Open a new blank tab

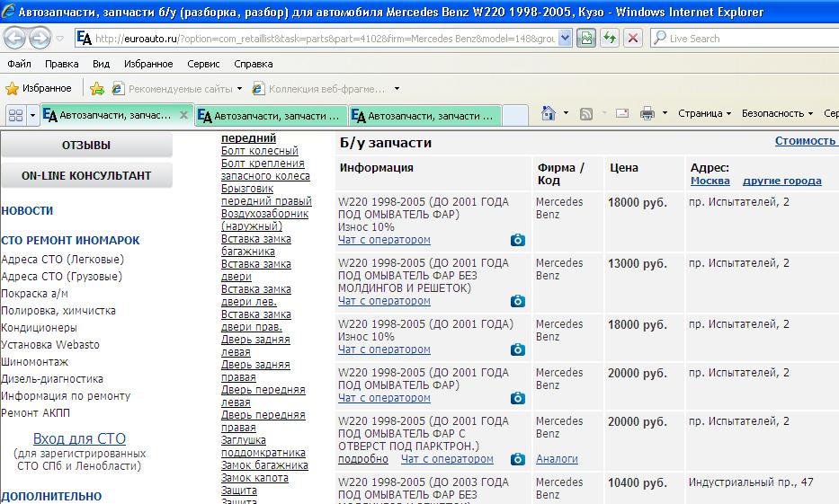pos(514,116)
